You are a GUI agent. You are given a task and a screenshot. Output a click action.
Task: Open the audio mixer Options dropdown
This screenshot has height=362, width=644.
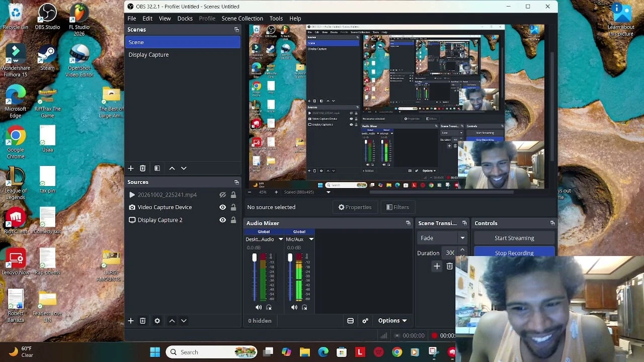[x=392, y=321]
